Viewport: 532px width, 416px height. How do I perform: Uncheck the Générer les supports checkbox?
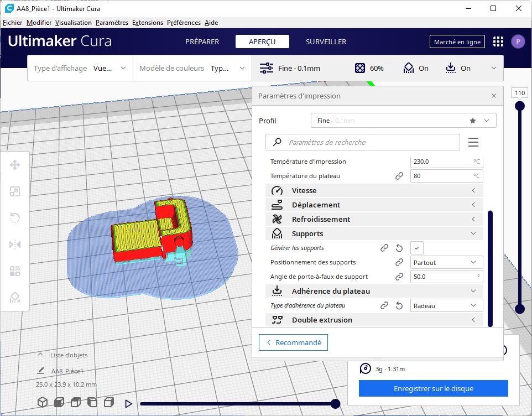418,248
